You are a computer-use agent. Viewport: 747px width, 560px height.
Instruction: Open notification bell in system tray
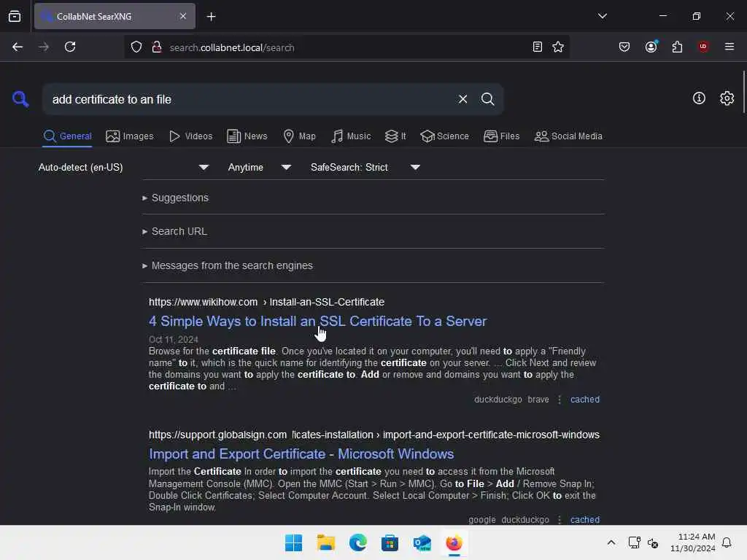727,542
